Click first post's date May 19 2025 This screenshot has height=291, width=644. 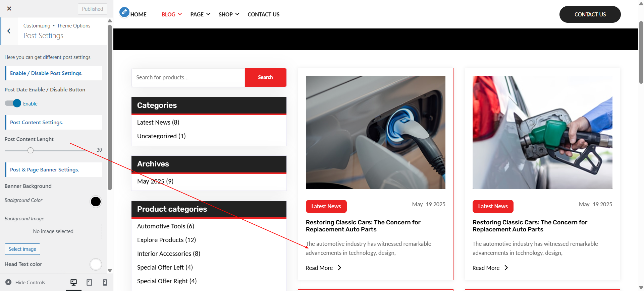click(x=429, y=204)
